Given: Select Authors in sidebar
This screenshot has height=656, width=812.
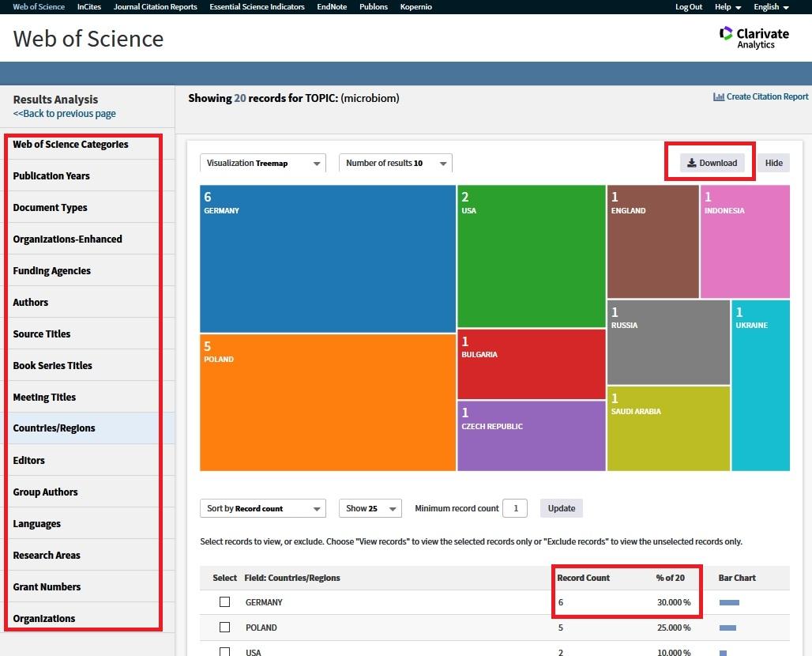Looking at the screenshot, I should (x=31, y=302).
